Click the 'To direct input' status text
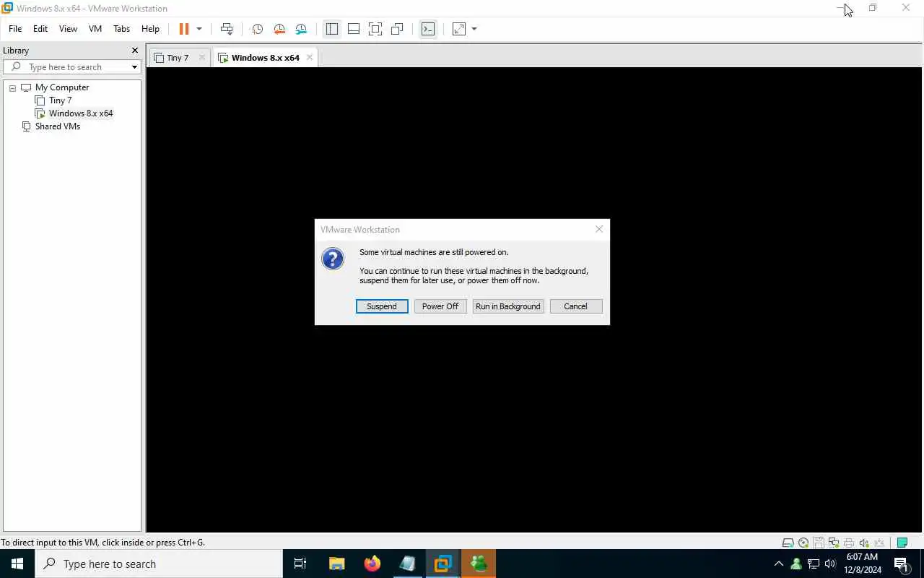Image resolution: width=924 pixels, height=578 pixels. (103, 543)
